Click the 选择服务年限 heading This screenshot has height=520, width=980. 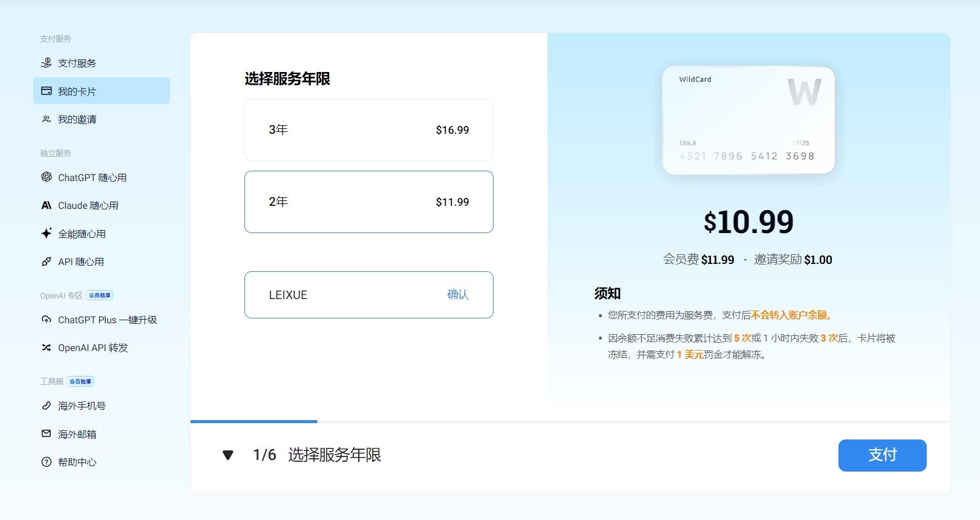coord(287,79)
